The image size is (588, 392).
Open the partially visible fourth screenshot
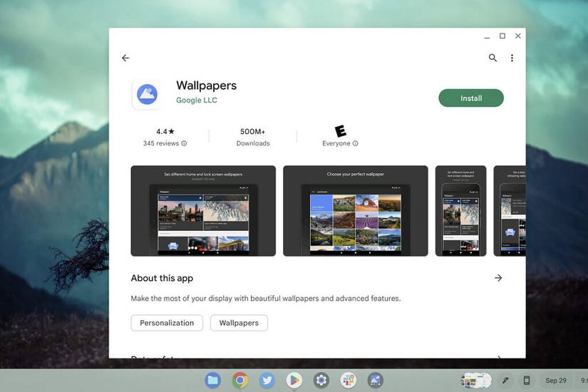tap(510, 211)
